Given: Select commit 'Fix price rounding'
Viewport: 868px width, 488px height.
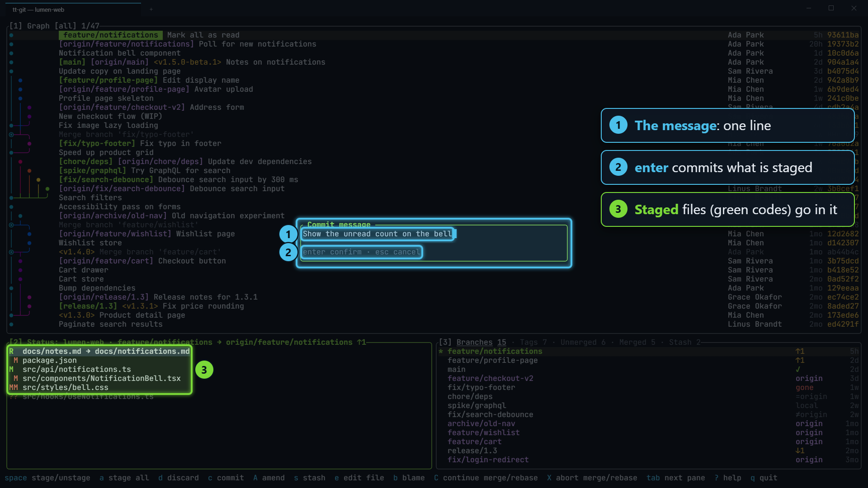Looking at the screenshot, I should click(x=434, y=306).
